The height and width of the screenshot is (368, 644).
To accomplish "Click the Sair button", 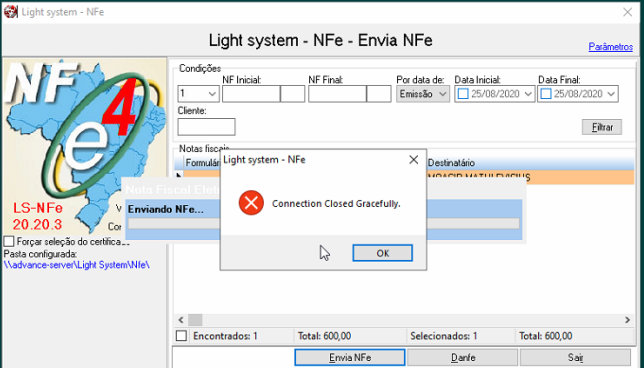I will pyautogui.click(x=575, y=357).
